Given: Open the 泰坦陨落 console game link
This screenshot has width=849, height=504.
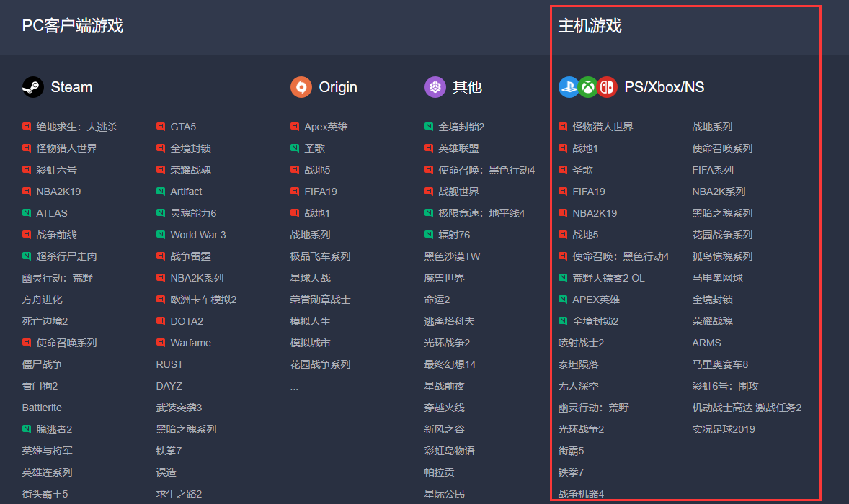Looking at the screenshot, I should click(x=578, y=364).
